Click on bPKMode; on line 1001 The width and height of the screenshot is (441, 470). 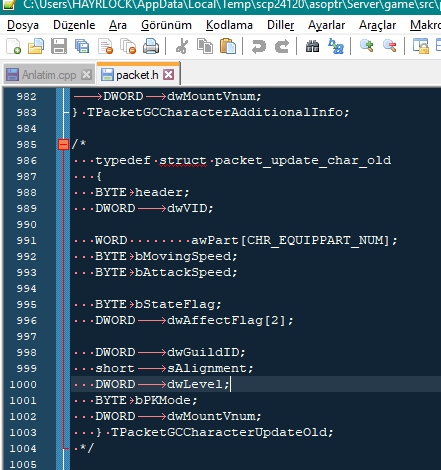(166, 400)
